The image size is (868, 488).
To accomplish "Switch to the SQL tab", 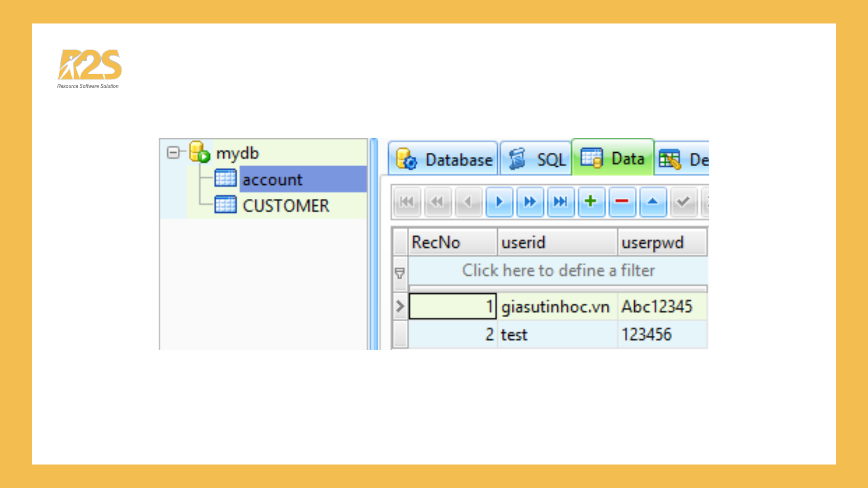I will [x=536, y=159].
